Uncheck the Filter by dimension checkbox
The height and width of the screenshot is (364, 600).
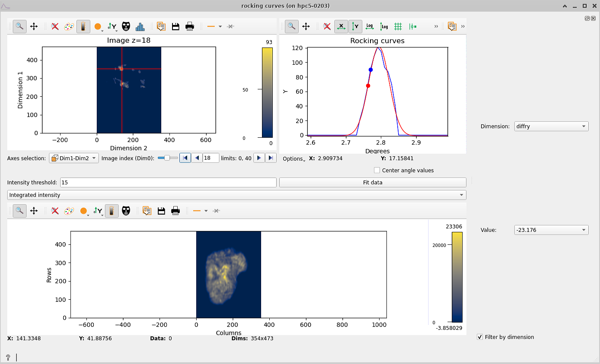coord(480,337)
